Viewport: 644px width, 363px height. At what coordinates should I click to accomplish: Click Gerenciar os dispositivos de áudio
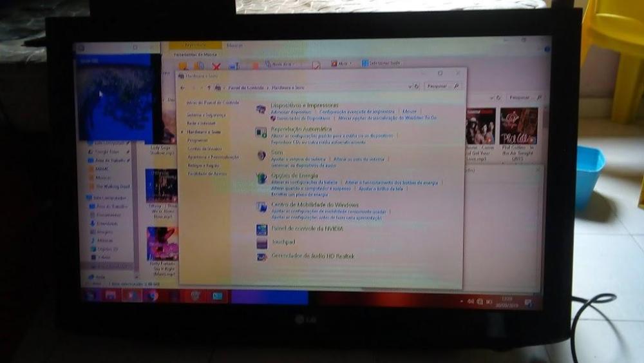303,165
